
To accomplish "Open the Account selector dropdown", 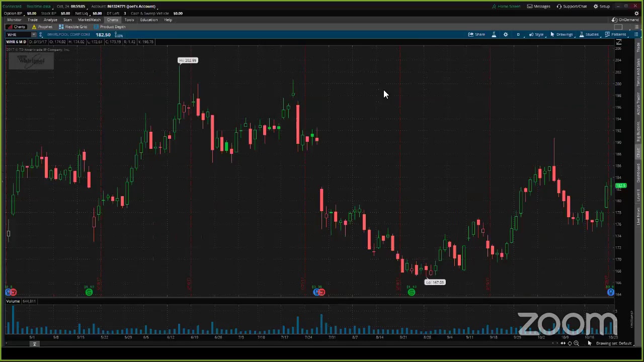I will coord(123,6).
